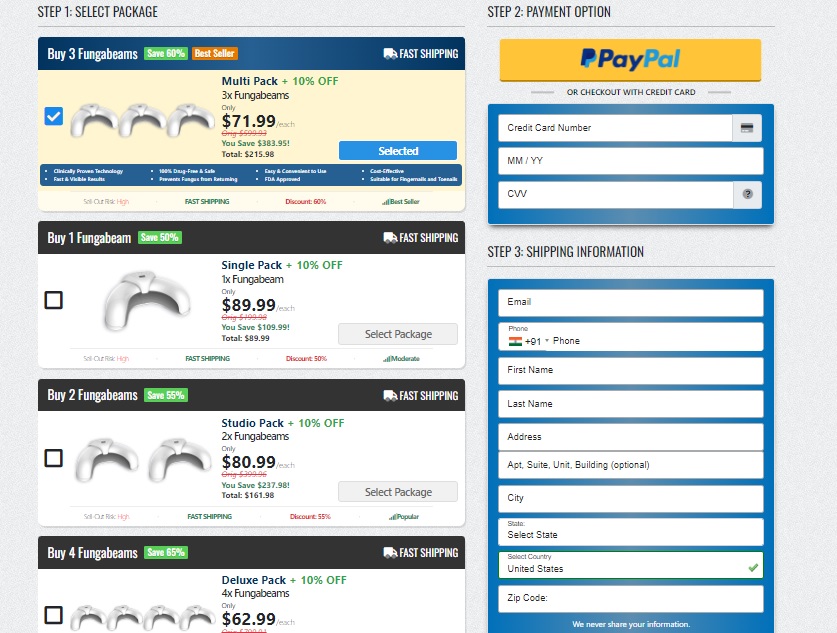Click the truck icon in Buy 3 Fungabeams header
This screenshot has width=837, height=633.
[x=389, y=54]
